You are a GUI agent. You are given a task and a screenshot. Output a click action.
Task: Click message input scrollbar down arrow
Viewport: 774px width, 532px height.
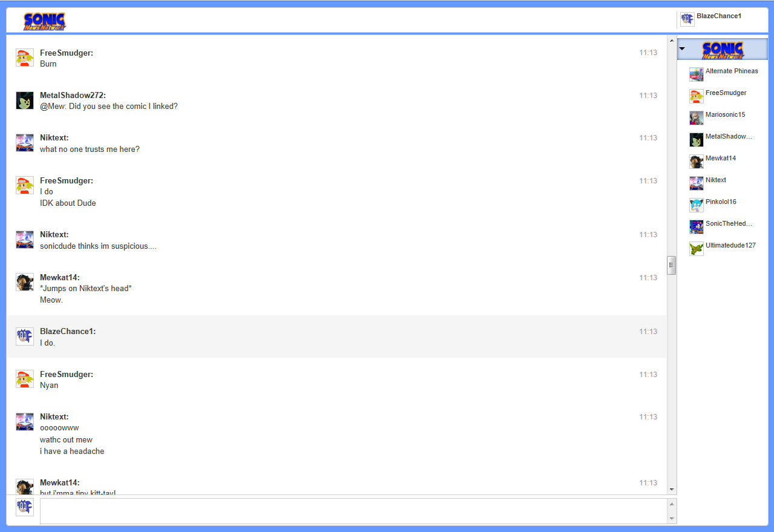point(671,519)
